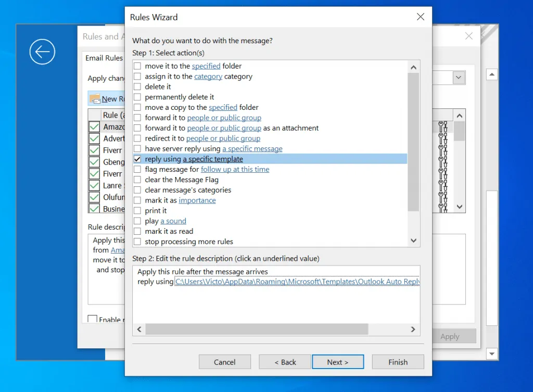Switch to the Email Rules tab

pos(103,58)
